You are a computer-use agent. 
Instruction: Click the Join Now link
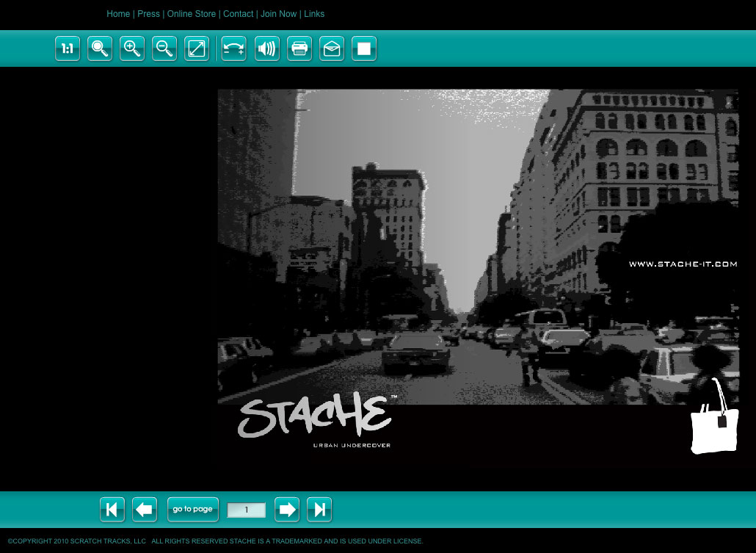[279, 14]
